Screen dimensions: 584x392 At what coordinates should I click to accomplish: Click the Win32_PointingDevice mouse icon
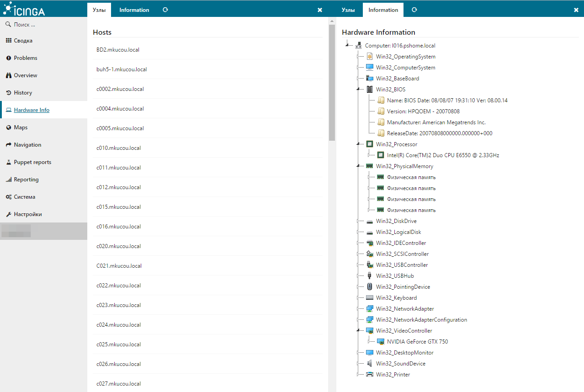pyautogui.click(x=370, y=287)
